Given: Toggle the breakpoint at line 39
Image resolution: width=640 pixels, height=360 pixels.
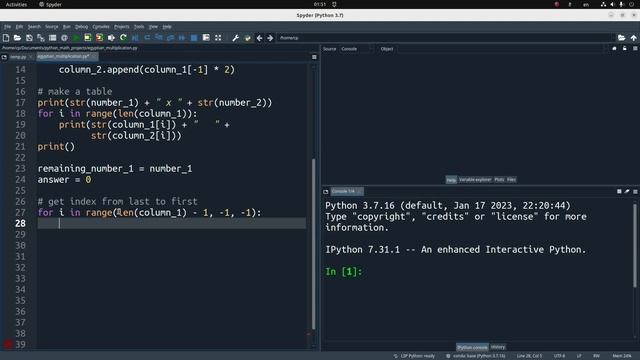Looking at the screenshot, I should 8,344.
